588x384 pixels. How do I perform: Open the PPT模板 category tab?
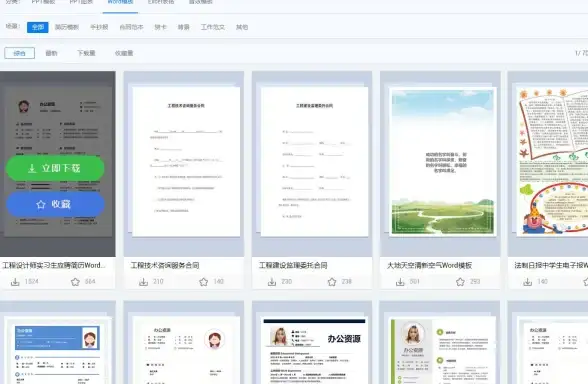[x=44, y=2]
